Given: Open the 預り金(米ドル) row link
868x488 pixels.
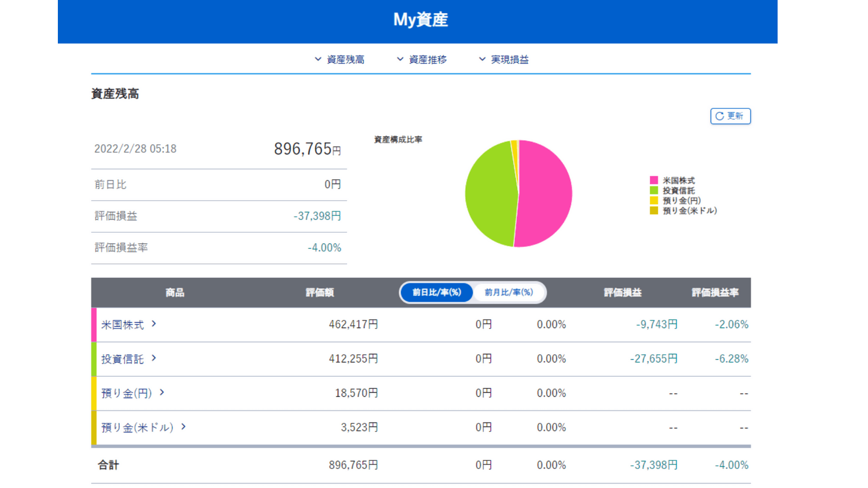Looking at the screenshot, I should point(138,427).
